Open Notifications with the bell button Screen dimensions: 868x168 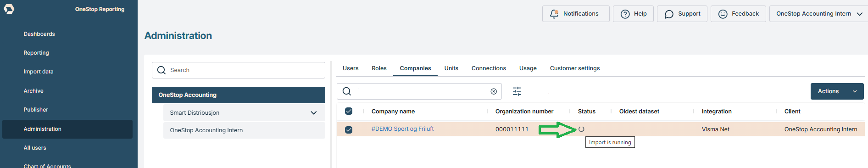[x=576, y=14]
